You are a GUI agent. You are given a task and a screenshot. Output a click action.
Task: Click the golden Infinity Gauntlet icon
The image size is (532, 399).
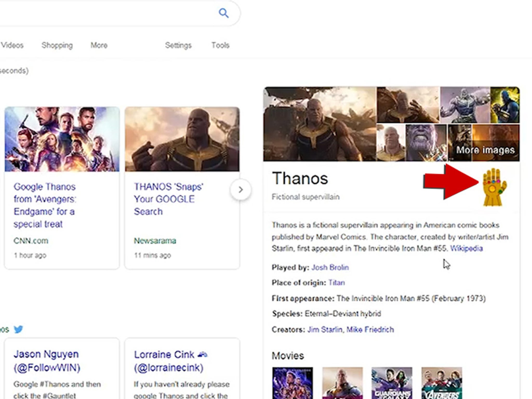[494, 187]
